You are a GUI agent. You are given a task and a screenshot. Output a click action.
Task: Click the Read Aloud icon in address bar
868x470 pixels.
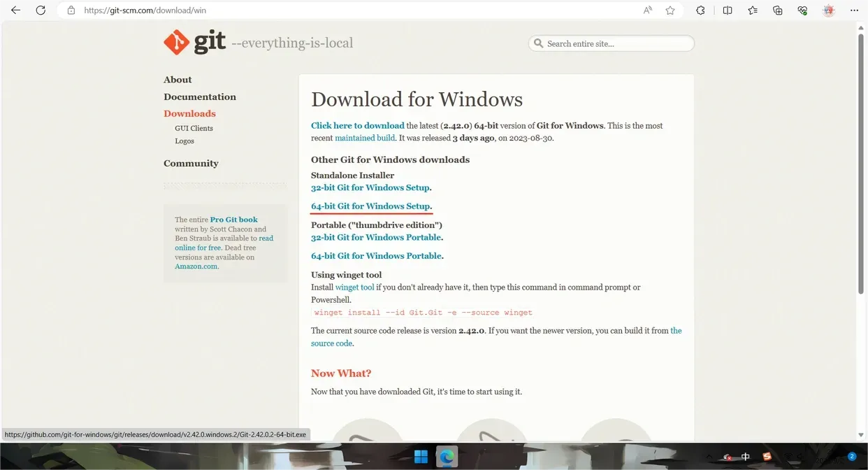(x=648, y=10)
